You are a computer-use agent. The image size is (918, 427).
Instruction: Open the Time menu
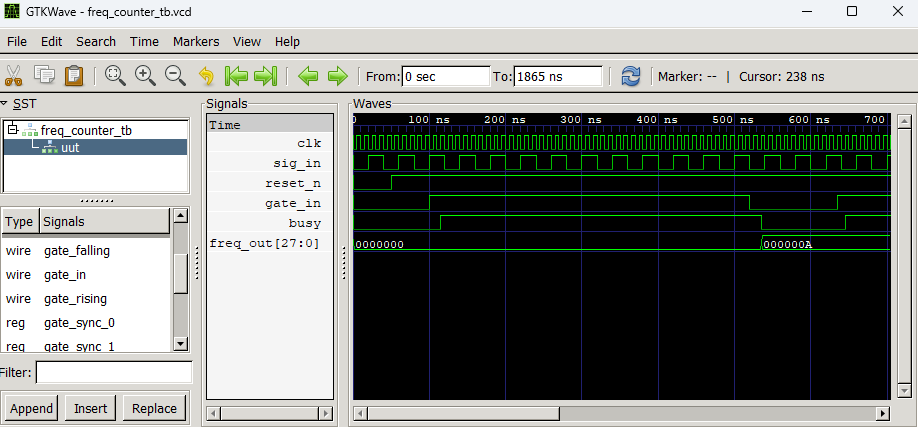145,42
